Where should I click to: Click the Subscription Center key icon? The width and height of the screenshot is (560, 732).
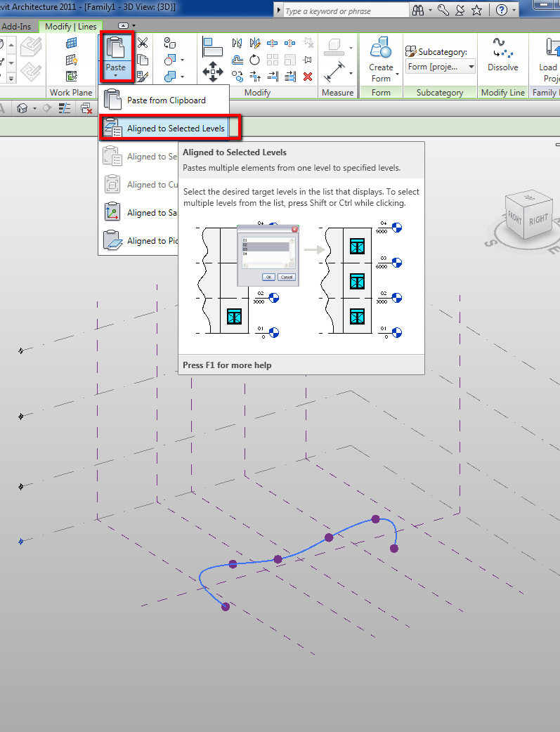click(x=443, y=11)
